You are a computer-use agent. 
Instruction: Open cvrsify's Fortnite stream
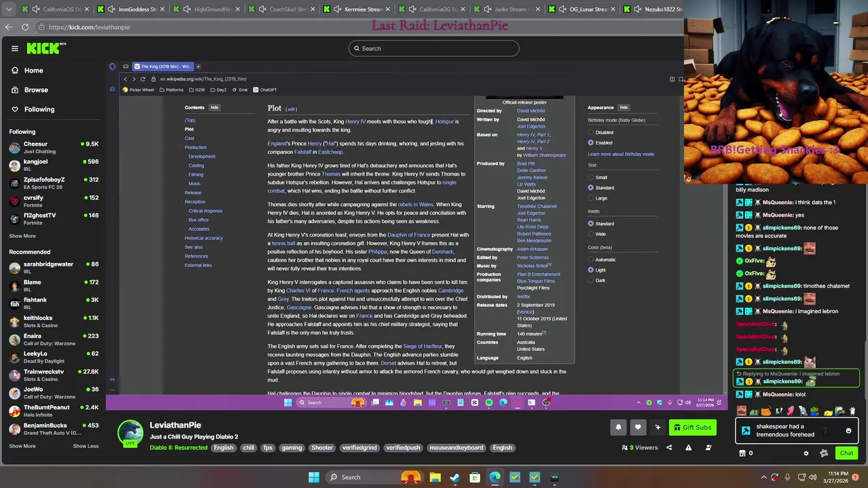(54, 201)
